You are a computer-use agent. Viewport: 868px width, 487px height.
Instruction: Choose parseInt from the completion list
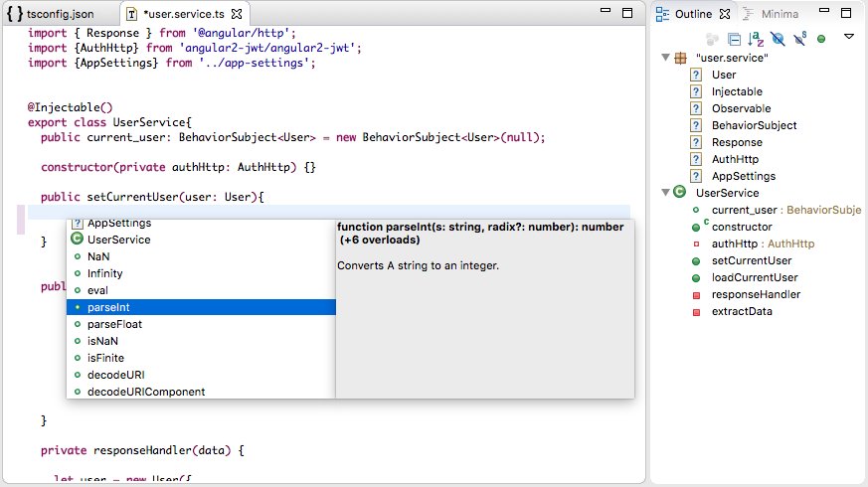201,307
